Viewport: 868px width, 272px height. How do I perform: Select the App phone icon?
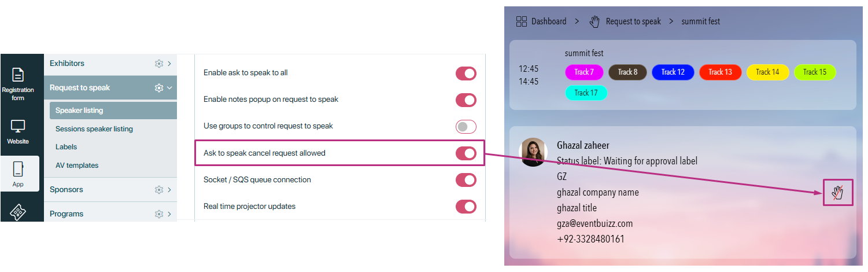coord(18,170)
